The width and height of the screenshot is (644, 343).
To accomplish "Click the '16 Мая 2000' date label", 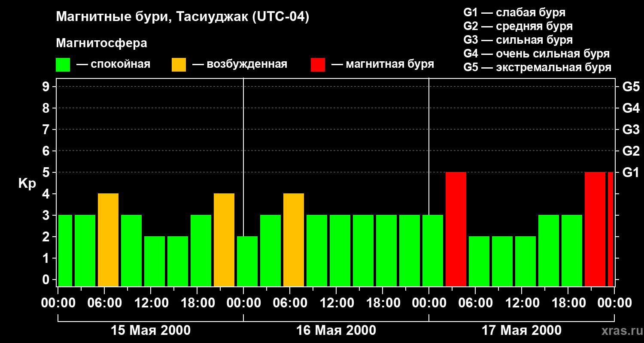I will (336, 330).
